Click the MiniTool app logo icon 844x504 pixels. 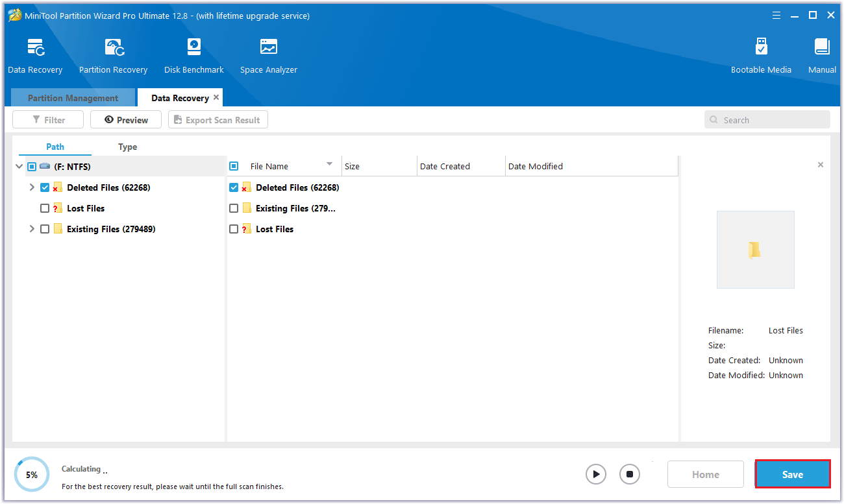tap(14, 16)
